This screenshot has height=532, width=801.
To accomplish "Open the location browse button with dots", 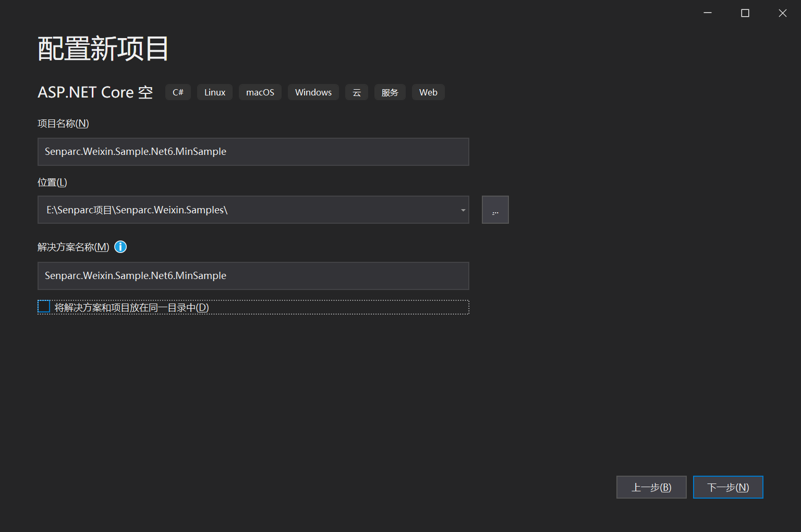I will (x=495, y=210).
